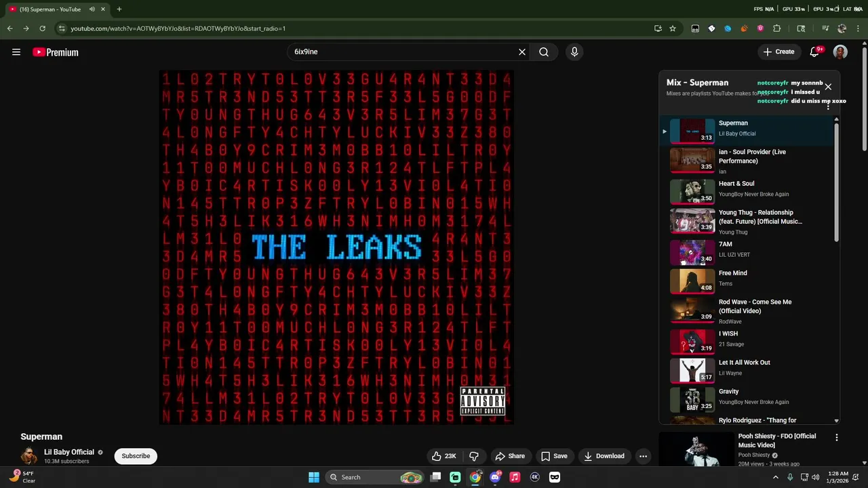Image resolution: width=868 pixels, height=488 pixels.
Task: Like the Superman video
Action: coord(445,456)
